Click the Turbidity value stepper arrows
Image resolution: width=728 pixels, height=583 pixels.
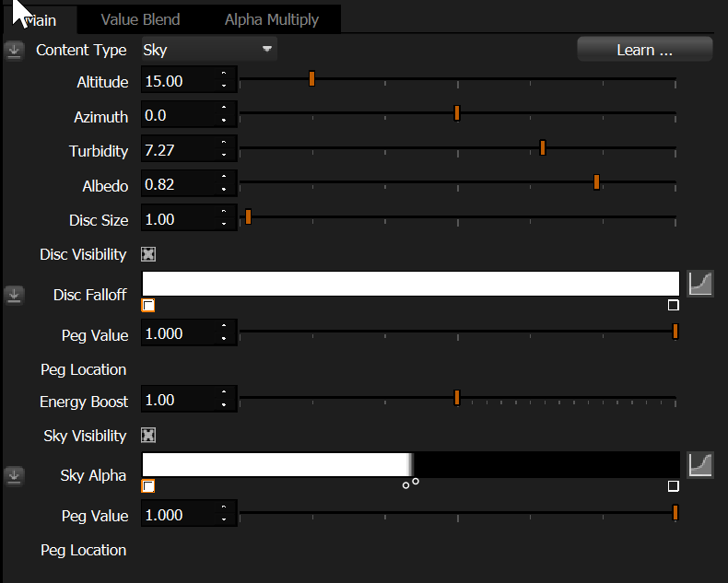pos(224,150)
